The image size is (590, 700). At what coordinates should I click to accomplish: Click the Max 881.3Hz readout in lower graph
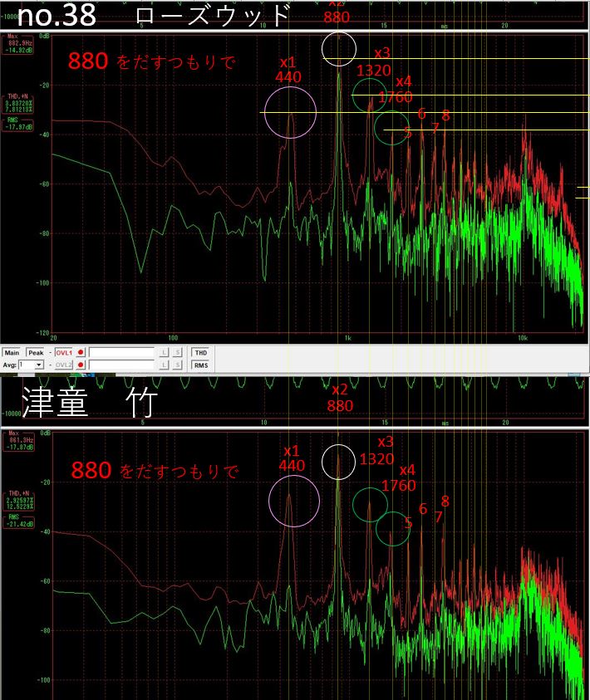20,440
